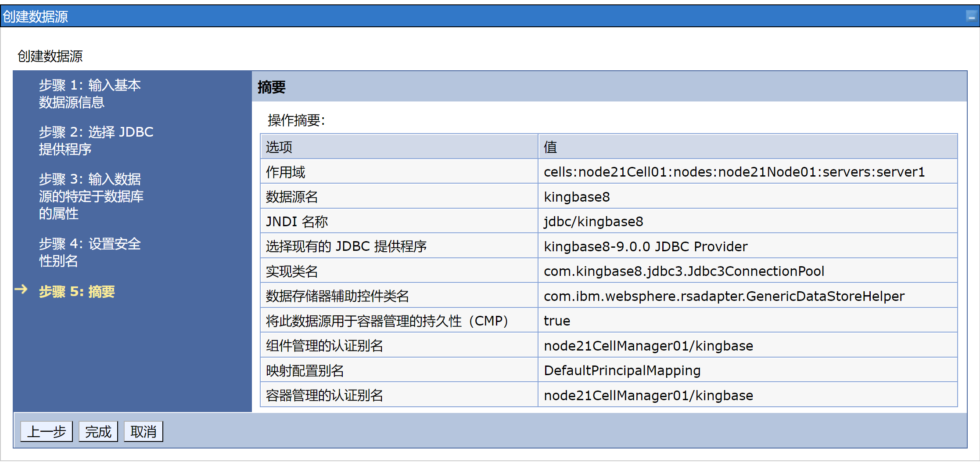
Task: Click the 上一步 button
Action: 47,432
